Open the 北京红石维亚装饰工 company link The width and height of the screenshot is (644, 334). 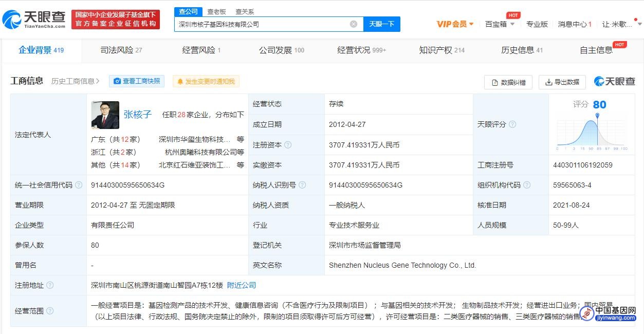coord(194,165)
